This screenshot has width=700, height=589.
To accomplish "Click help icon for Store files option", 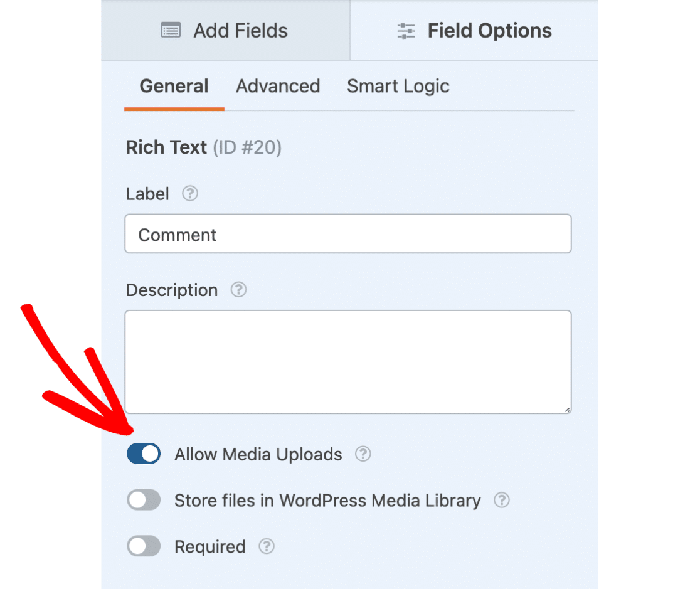I will (x=501, y=501).
